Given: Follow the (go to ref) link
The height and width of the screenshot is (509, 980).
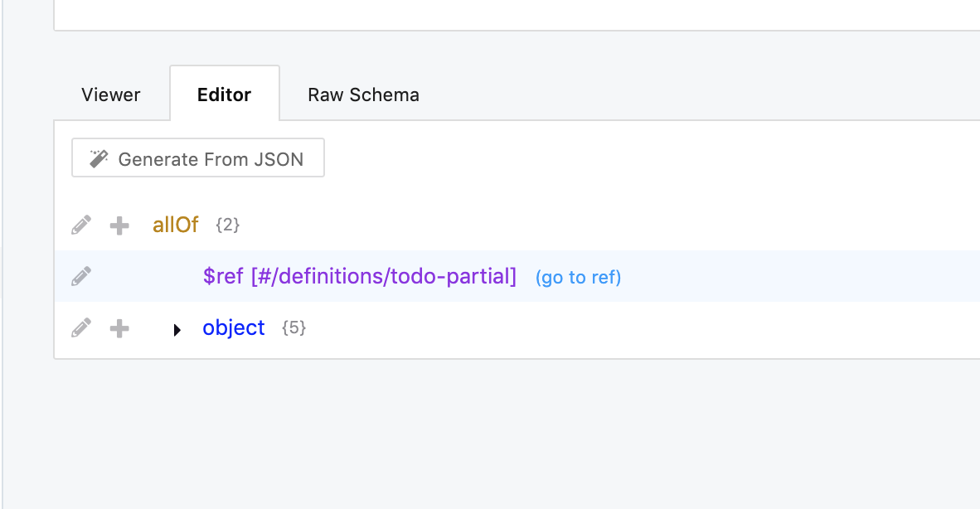Looking at the screenshot, I should pos(578,277).
